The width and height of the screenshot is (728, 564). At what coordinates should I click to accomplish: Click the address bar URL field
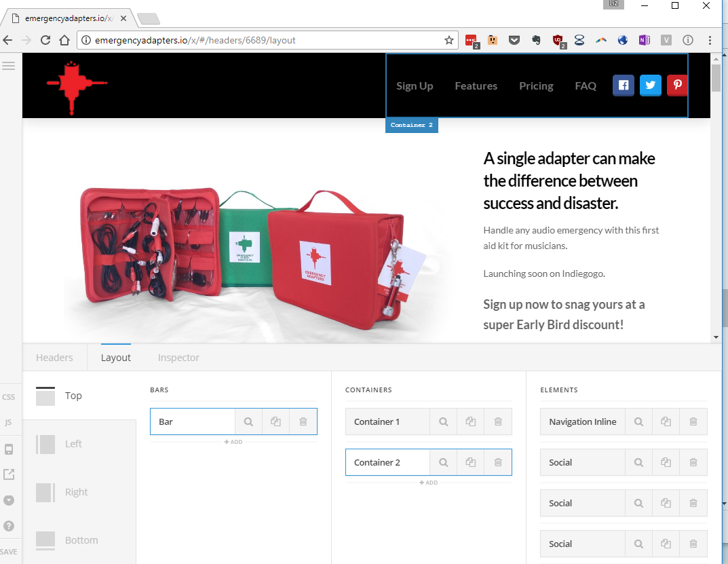(x=267, y=41)
